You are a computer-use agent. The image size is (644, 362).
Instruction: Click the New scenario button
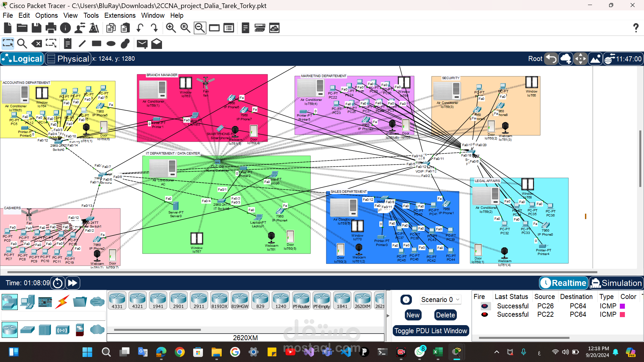413,315
